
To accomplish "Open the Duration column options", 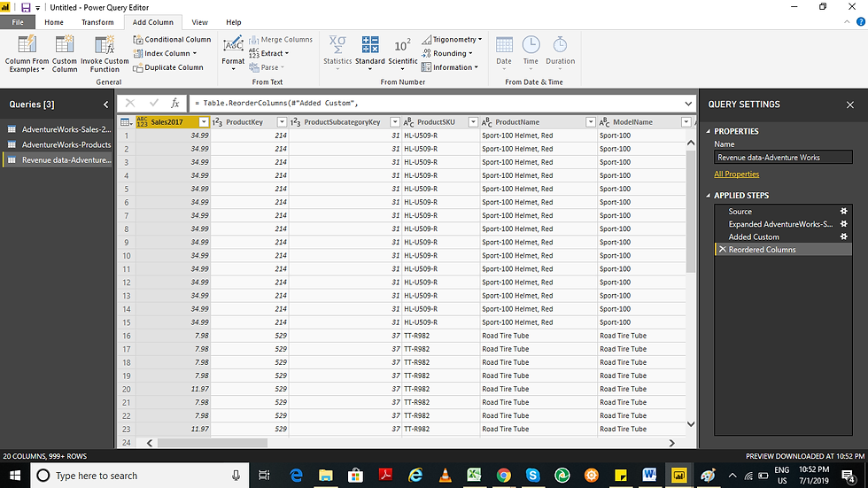I will coord(560,54).
